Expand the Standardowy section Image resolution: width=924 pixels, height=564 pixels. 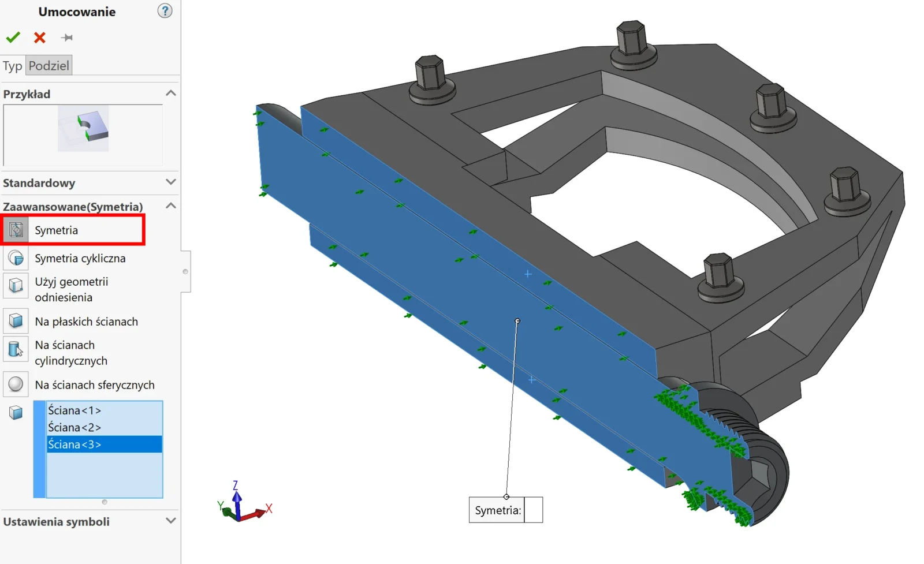pyautogui.click(x=171, y=182)
